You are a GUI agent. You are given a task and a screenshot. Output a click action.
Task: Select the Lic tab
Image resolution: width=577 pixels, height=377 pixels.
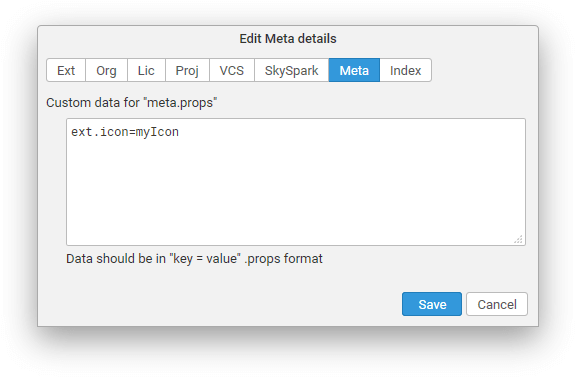pyautogui.click(x=146, y=70)
